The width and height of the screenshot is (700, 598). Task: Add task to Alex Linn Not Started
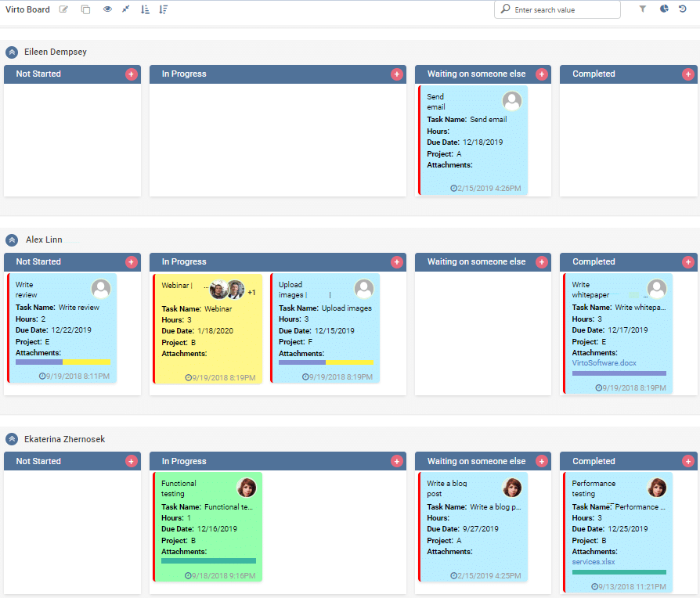coord(132,262)
